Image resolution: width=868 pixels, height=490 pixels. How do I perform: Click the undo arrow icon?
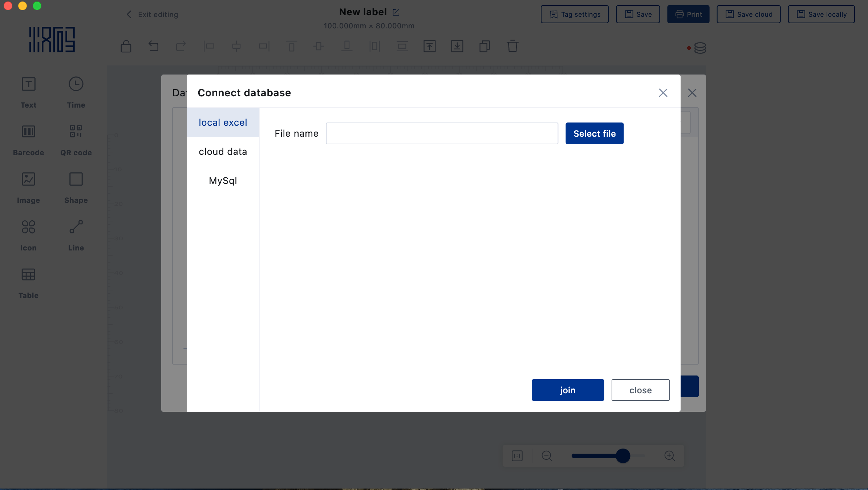[x=153, y=46]
